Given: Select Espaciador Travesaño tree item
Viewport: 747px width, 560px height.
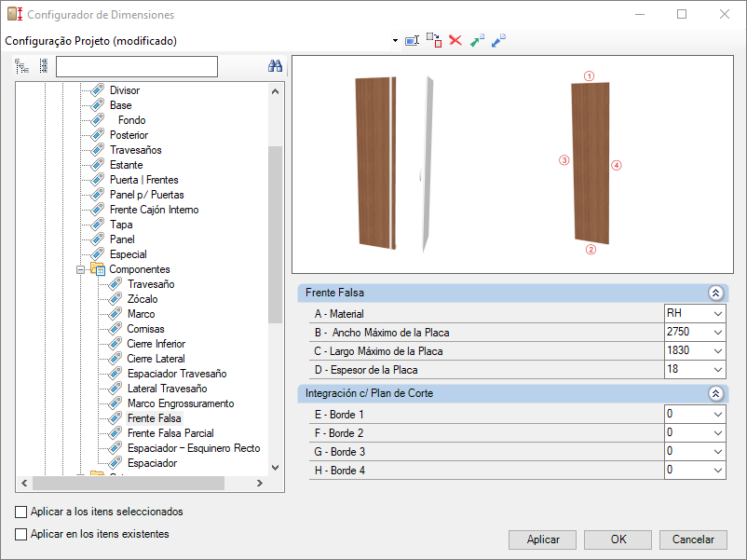Looking at the screenshot, I should point(177,374).
